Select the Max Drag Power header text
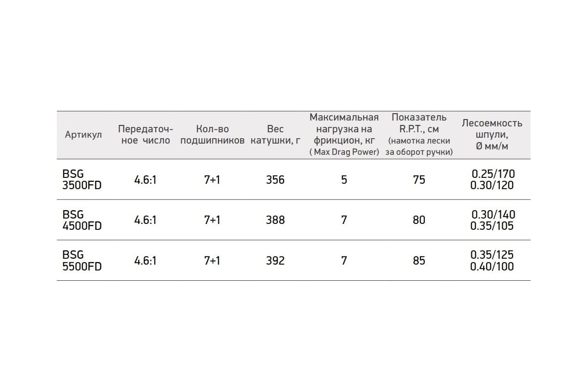 (344, 152)
